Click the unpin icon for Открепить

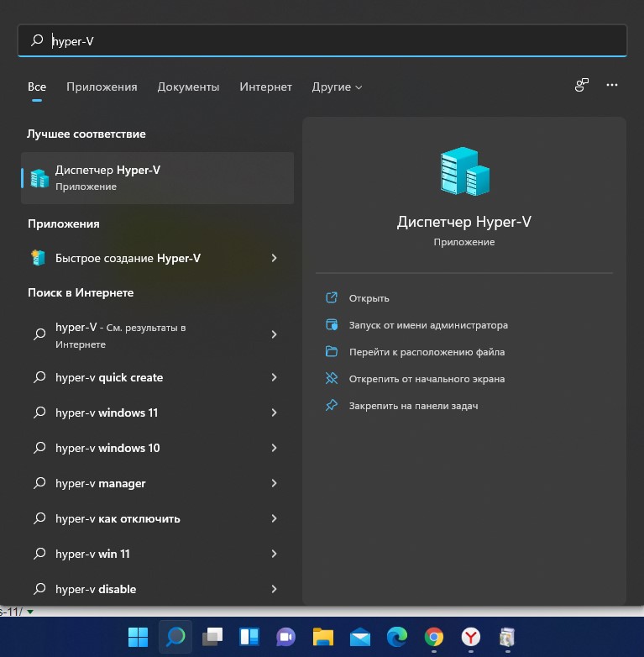(x=332, y=378)
